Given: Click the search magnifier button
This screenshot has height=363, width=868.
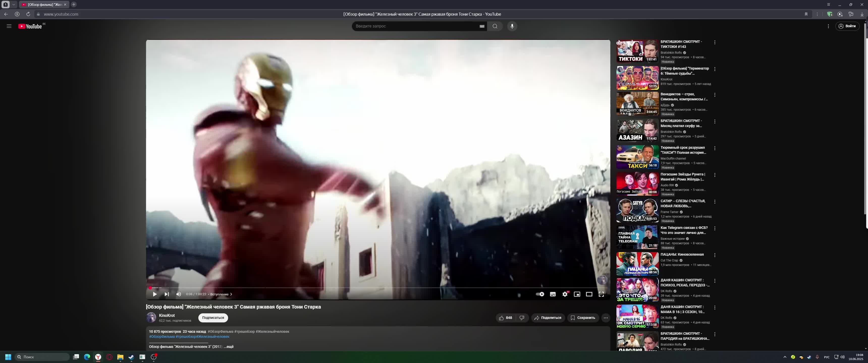Looking at the screenshot, I should coord(495,26).
